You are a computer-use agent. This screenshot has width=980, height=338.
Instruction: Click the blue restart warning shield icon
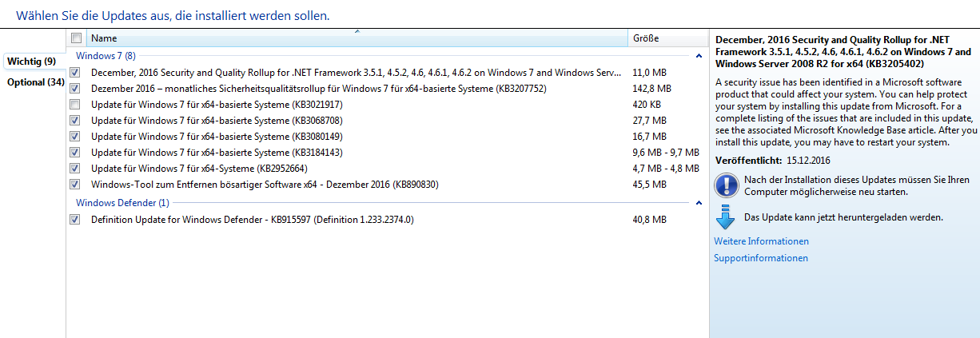pos(726,186)
